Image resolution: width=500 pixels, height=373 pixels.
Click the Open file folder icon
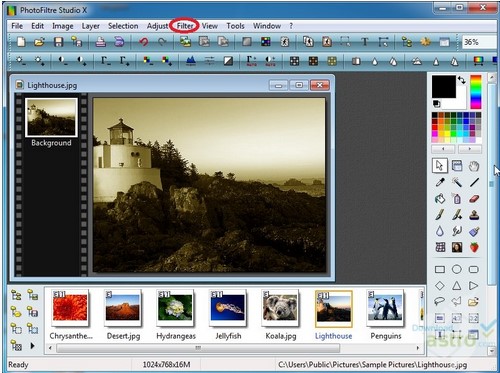pos(39,42)
